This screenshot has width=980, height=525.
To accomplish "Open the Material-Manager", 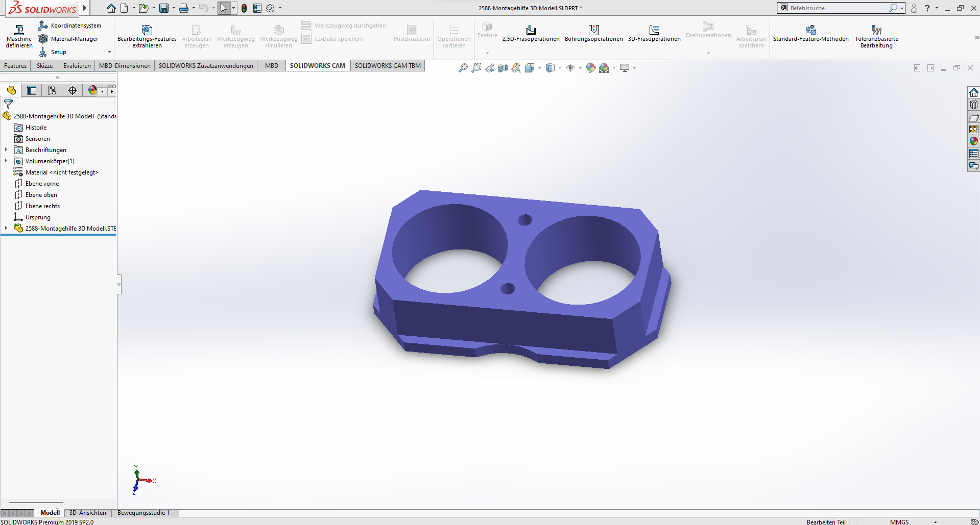I will (68, 39).
